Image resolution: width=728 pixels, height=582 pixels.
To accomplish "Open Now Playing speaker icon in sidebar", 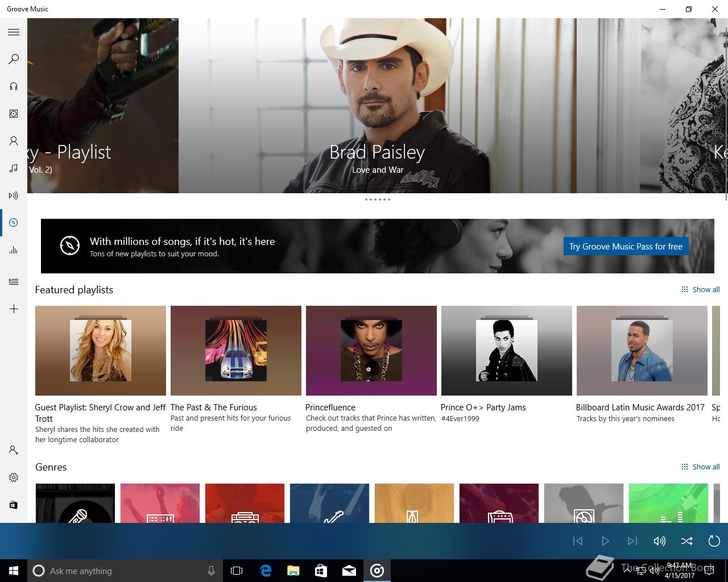I will click(x=14, y=196).
